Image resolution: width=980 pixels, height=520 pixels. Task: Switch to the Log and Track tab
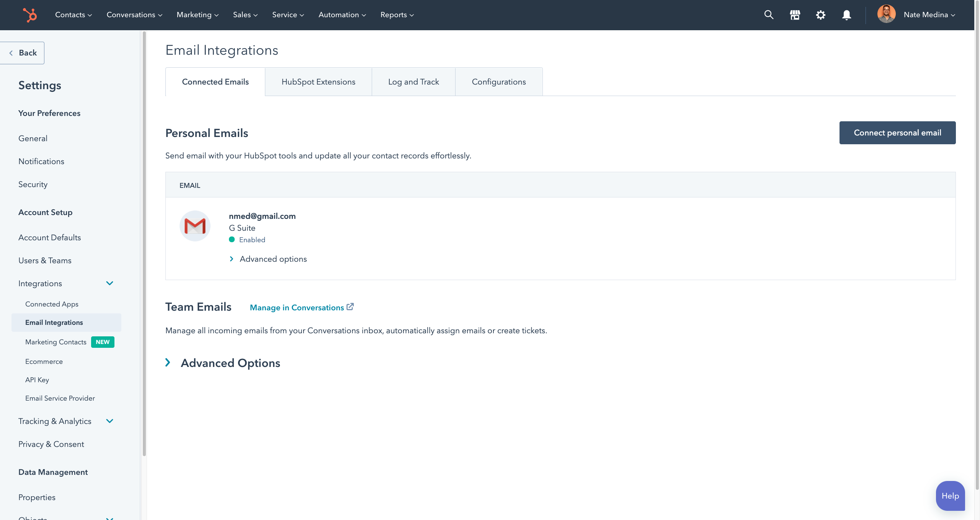point(413,82)
